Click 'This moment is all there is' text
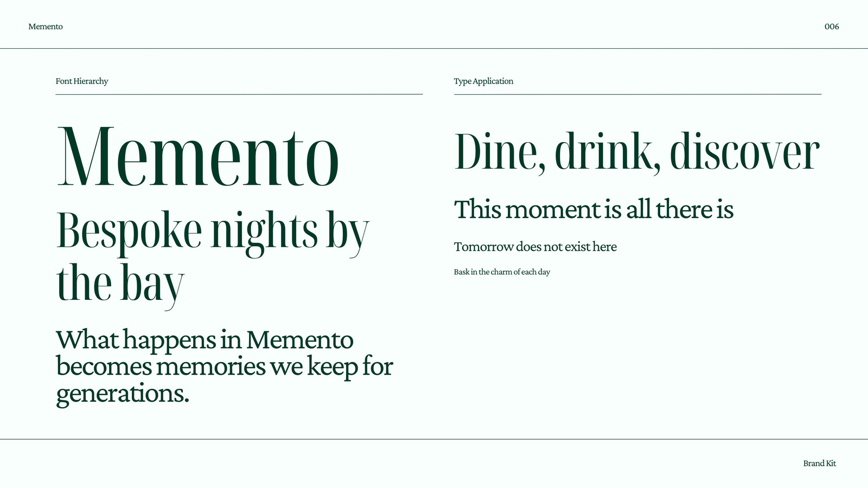 [593, 209]
